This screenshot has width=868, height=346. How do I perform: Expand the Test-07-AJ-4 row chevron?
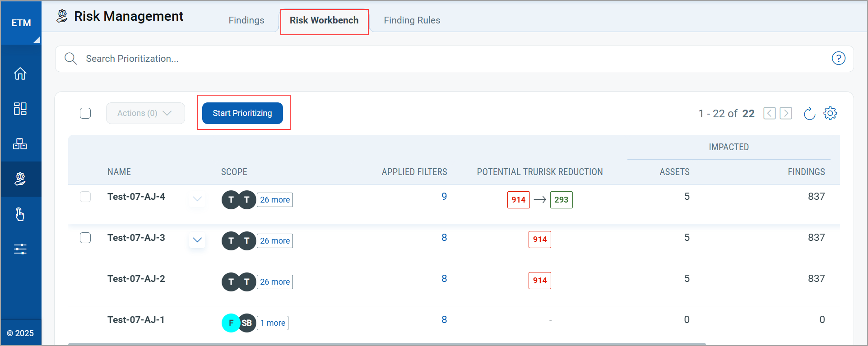pyautogui.click(x=197, y=199)
